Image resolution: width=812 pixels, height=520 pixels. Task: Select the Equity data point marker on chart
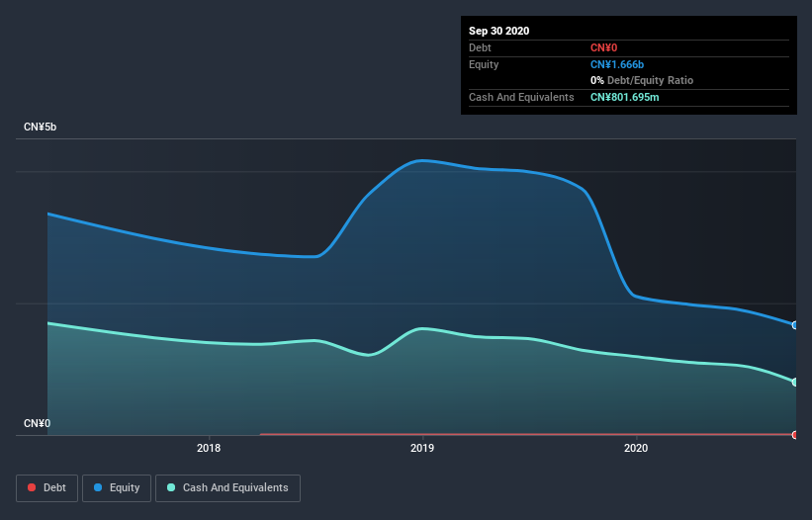[795, 325]
